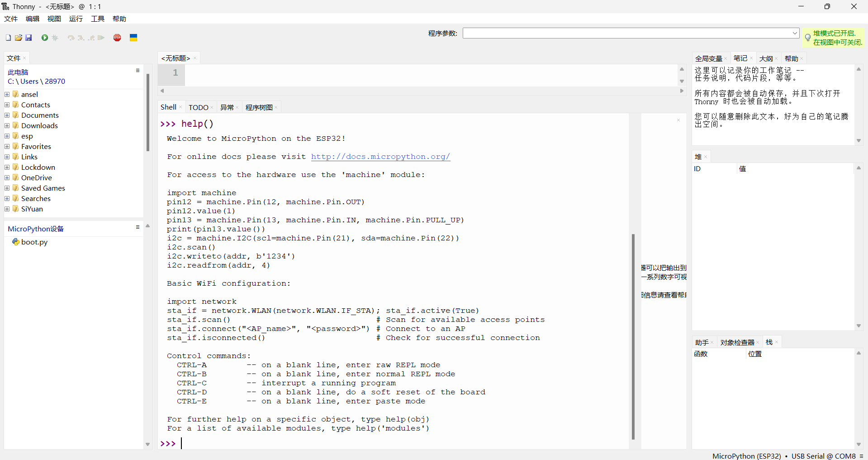Image resolution: width=868 pixels, height=460 pixels.
Task: Click the boot.py Python file icon
Action: (x=15, y=242)
